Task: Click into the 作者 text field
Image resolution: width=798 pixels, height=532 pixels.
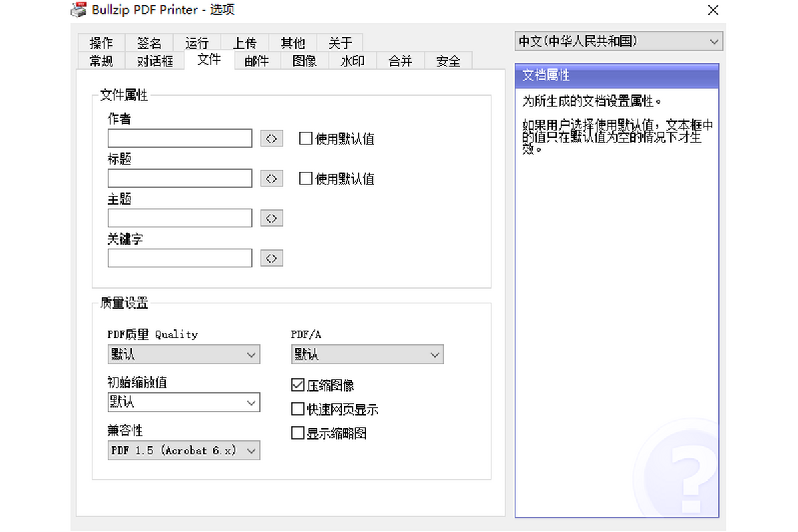Action: (x=180, y=138)
